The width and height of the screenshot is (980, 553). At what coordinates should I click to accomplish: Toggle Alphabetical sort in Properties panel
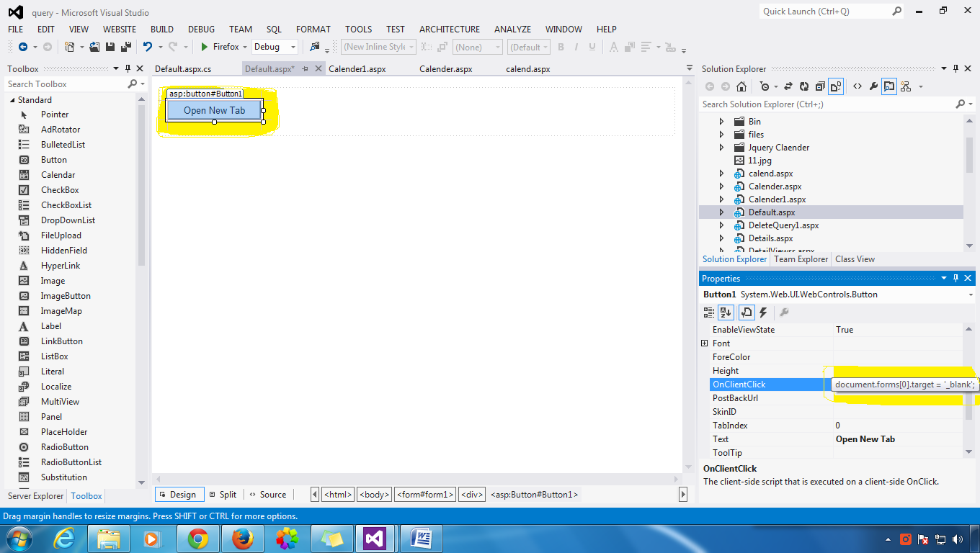point(726,313)
